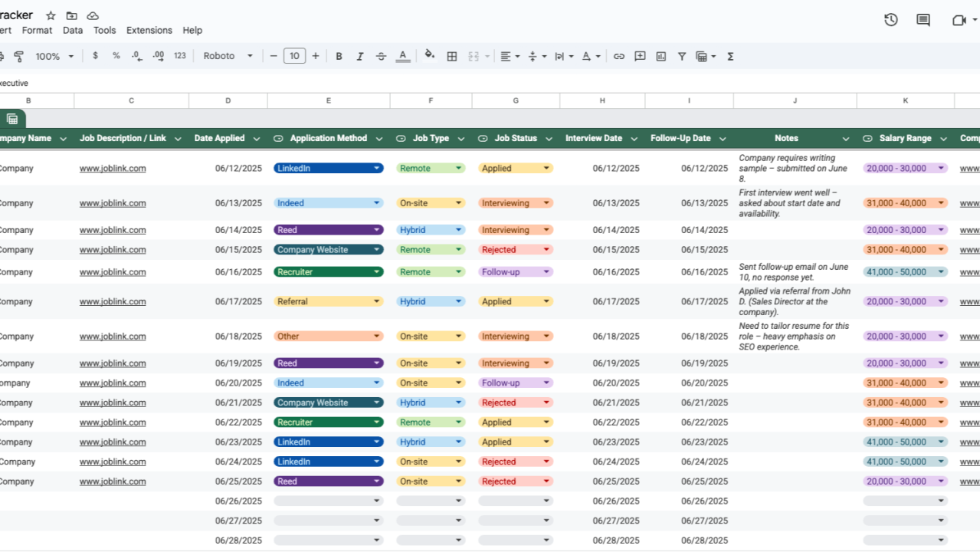This screenshot has height=552, width=980.
Task: Open the 100% zoom dropdown
Action: 54,56
